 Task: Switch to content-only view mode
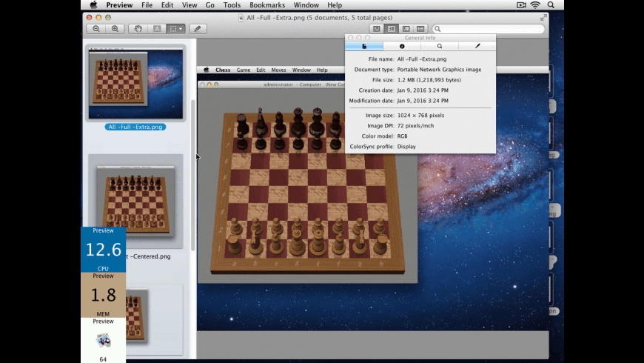pos(377,29)
